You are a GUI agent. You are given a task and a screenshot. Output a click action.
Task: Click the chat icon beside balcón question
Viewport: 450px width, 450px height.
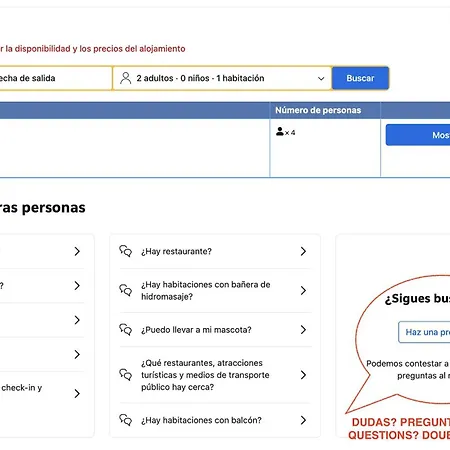pyautogui.click(x=126, y=420)
